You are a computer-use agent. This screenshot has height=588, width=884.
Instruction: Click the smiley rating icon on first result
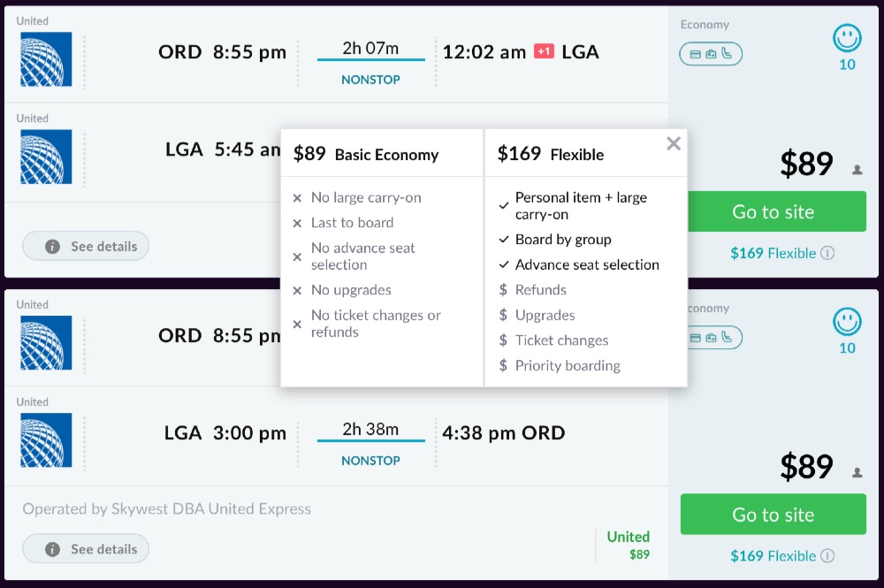pos(847,38)
